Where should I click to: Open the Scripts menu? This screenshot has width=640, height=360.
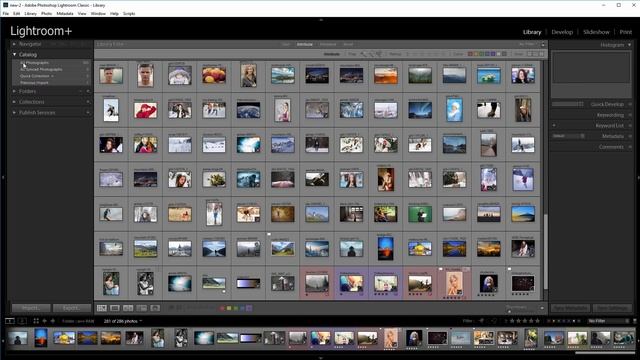129,13
